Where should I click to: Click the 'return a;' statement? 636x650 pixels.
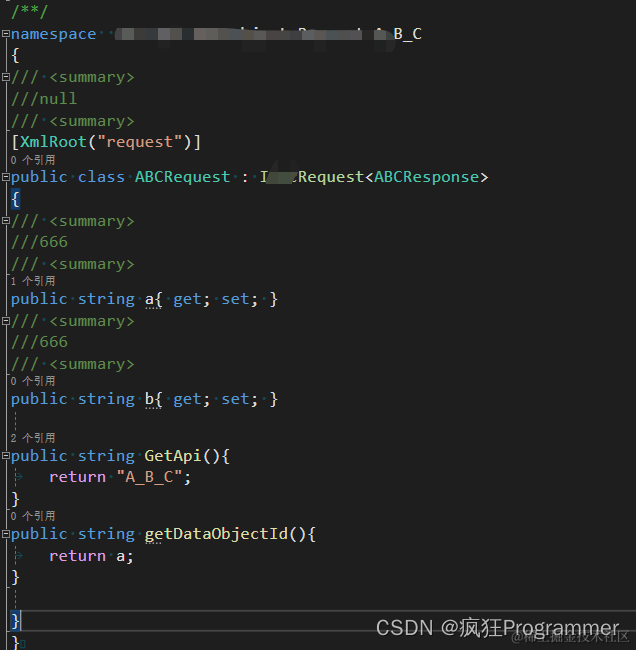pyautogui.click(x=91, y=556)
